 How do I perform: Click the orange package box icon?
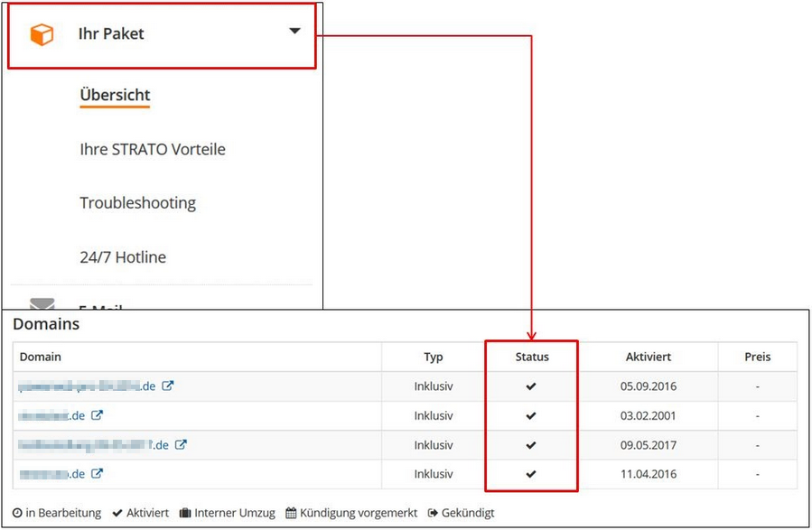coord(42,34)
